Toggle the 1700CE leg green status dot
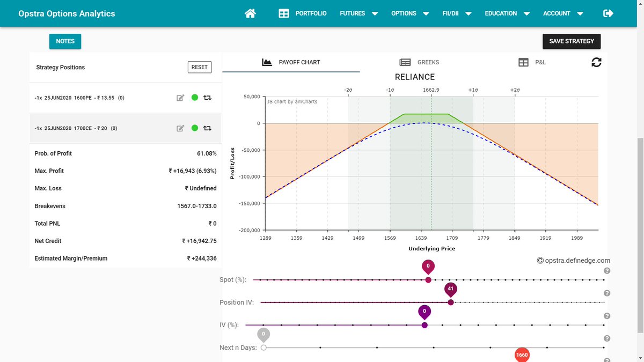Screen dimensions: 644x362 [x=194, y=128]
